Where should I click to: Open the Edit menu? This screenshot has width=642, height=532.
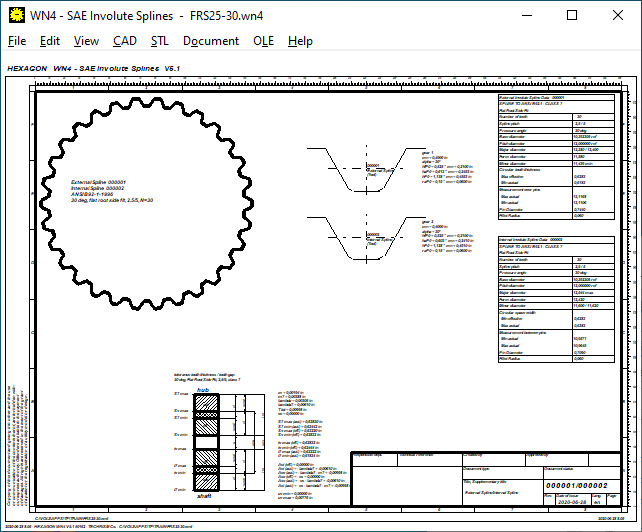point(50,41)
